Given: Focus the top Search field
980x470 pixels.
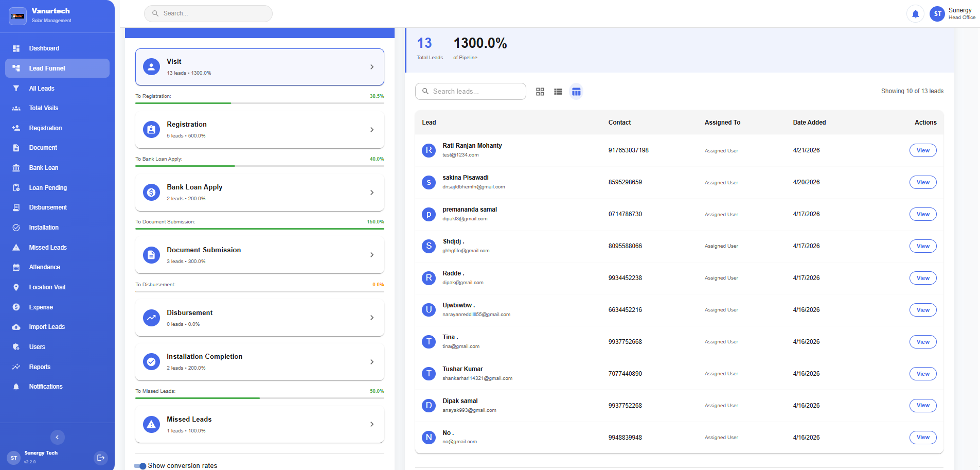Looking at the screenshot, I should [x=208, y=13].
